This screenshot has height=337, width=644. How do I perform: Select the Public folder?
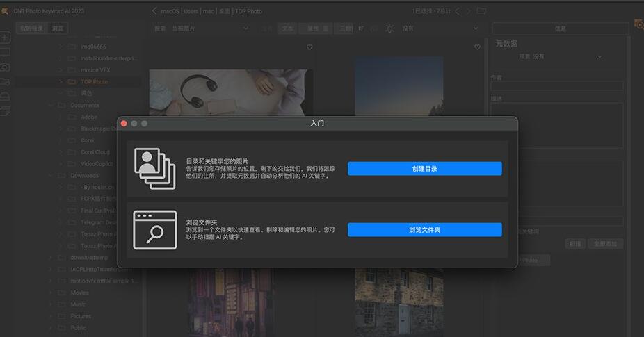click(x=78, y=328)
